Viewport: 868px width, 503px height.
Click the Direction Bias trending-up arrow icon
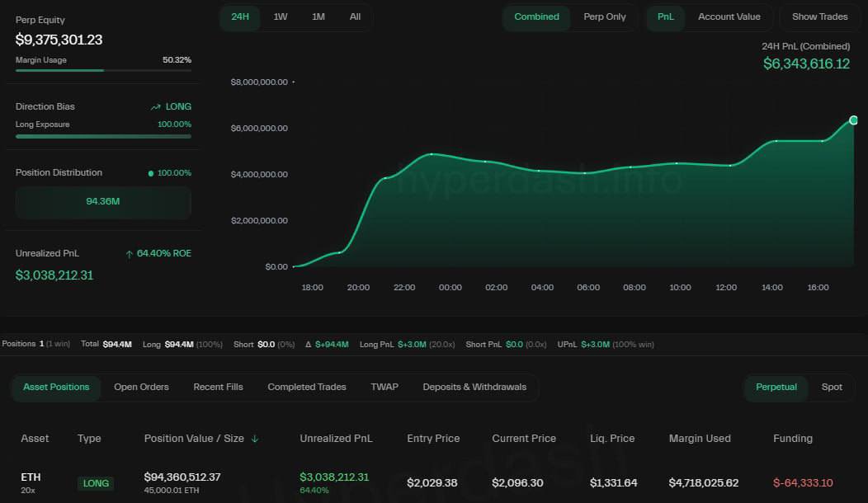155,107
